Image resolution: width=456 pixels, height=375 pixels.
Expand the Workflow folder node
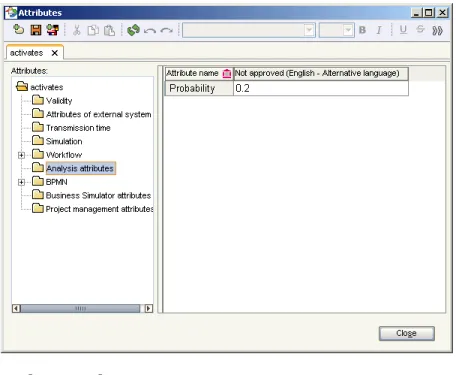tap(22, 155)
